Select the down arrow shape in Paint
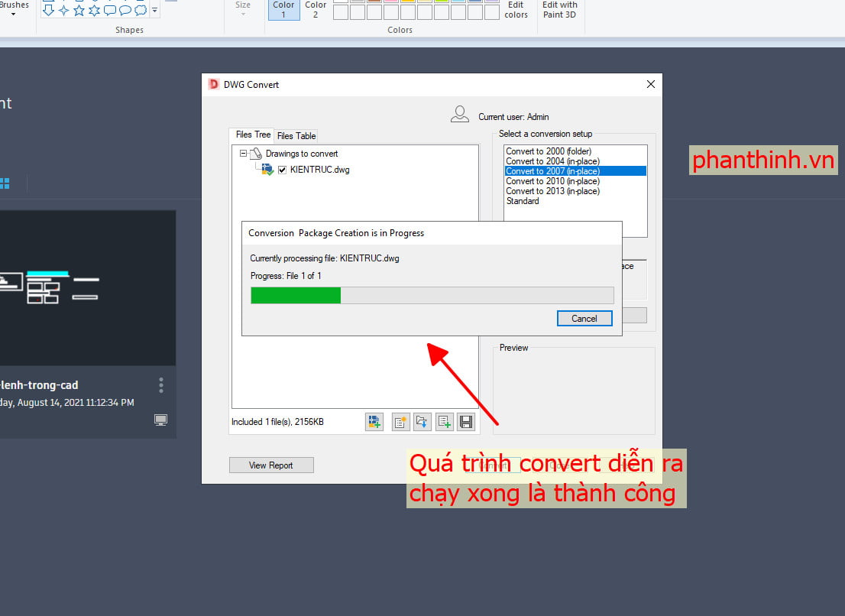The image size is (845, 616). tap(48, 9)
